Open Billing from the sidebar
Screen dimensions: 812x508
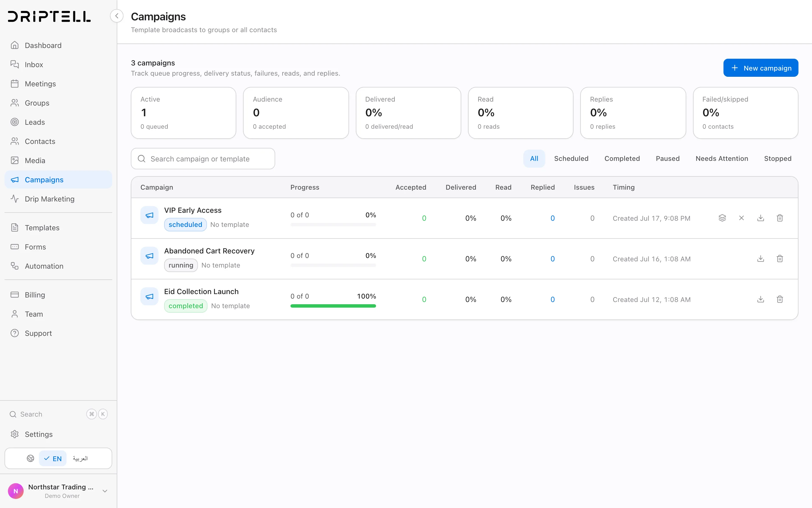coord(58,295)
